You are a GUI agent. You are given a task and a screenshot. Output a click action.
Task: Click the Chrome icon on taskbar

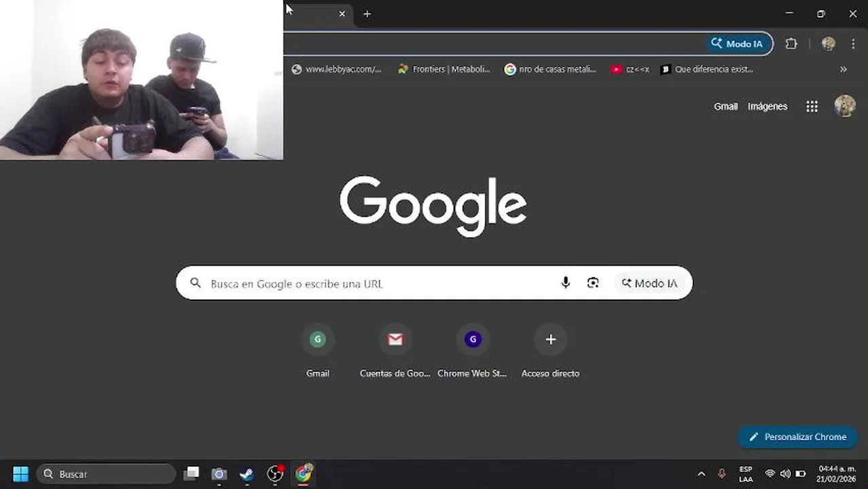(x=303, y=473)
